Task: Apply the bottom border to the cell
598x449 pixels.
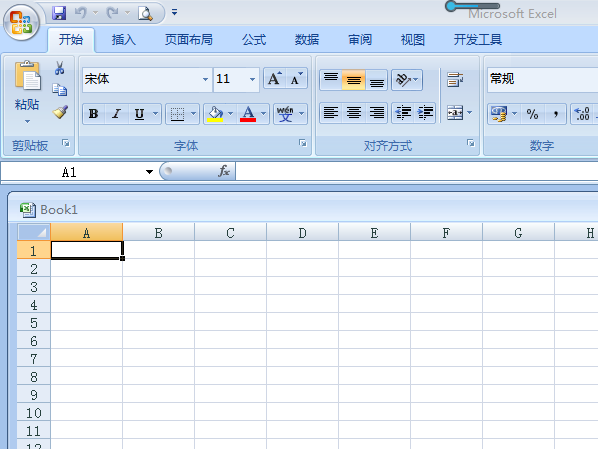Action: [x=177, y=114]
